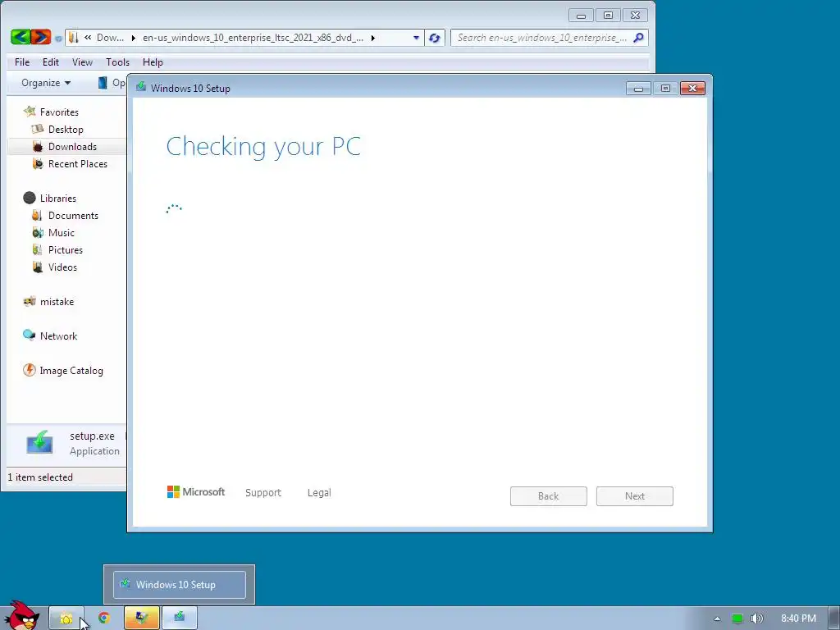
Task: Open the Documents library
Action: (x=73, y=216)
